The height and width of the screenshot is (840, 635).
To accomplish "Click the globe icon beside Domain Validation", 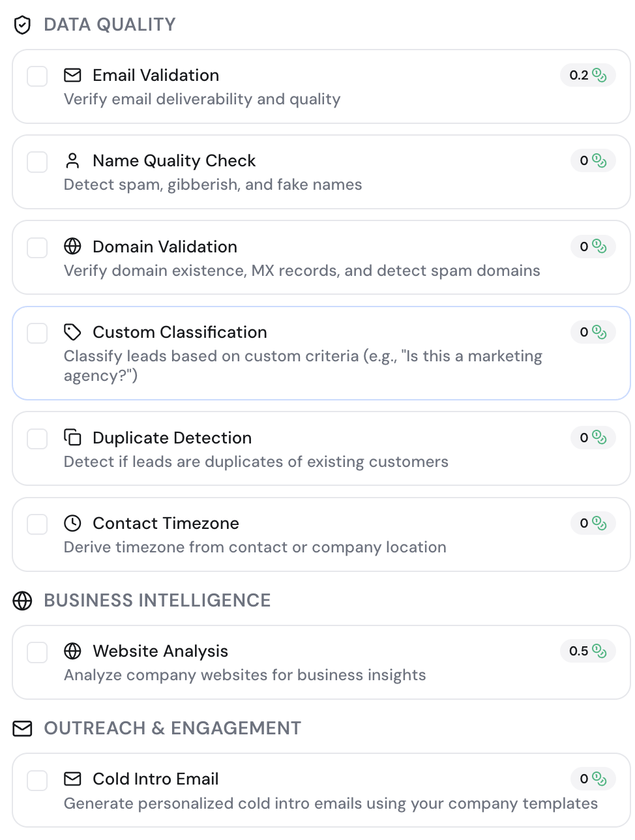I will point(72,247).
